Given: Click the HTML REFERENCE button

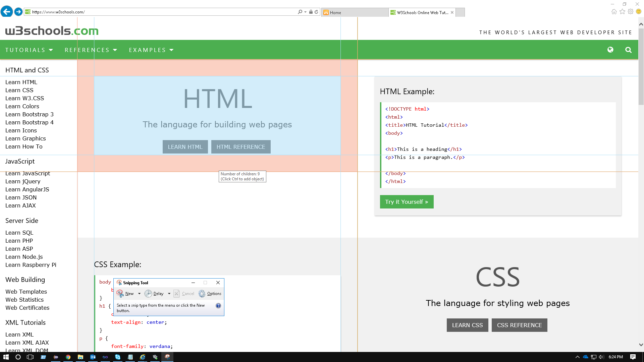Looking at the screenshot, I should point(241,147).
